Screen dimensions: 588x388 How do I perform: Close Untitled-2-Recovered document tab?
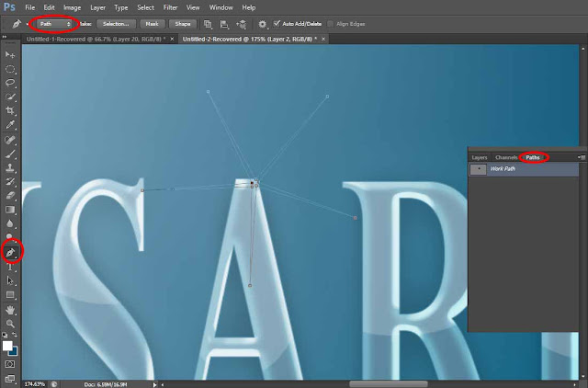(323, 39)
